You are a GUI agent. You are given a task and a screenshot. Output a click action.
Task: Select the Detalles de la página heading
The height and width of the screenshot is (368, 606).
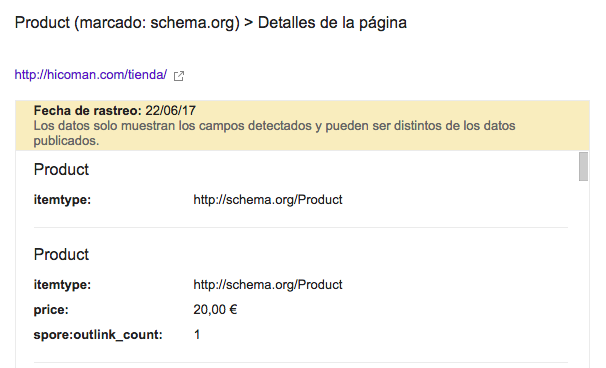[332, 22]
